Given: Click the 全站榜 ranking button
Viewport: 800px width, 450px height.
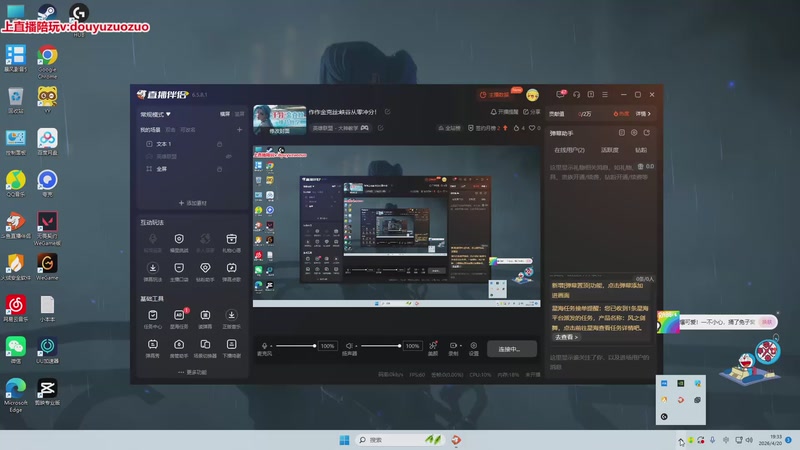Looking at the screenshot, I should 449,128.
